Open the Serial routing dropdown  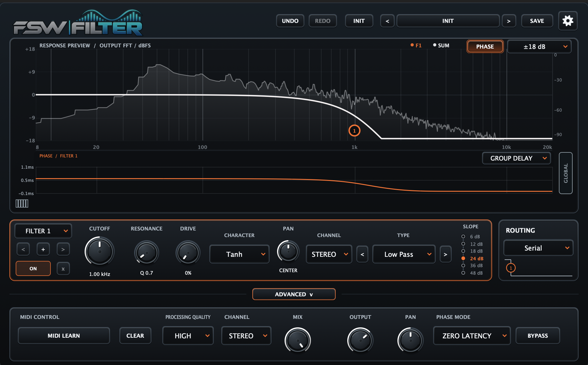point(538,248)
